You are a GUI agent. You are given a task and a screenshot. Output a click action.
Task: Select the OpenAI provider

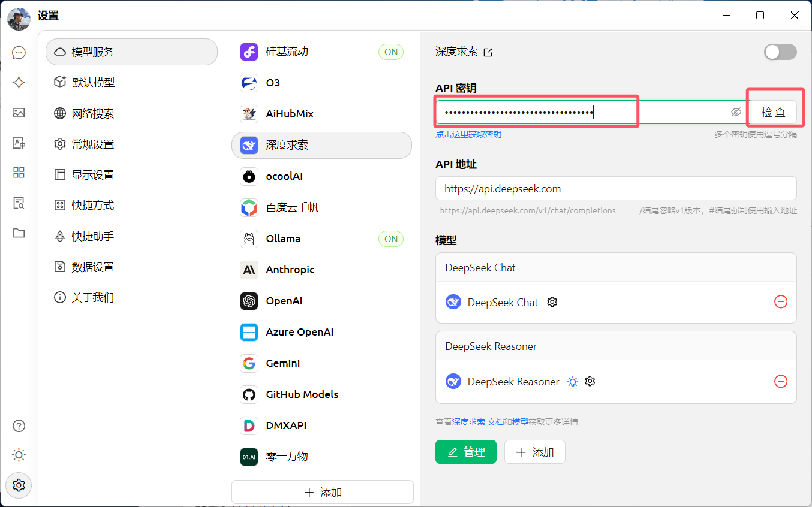click(x=322, y=301)
